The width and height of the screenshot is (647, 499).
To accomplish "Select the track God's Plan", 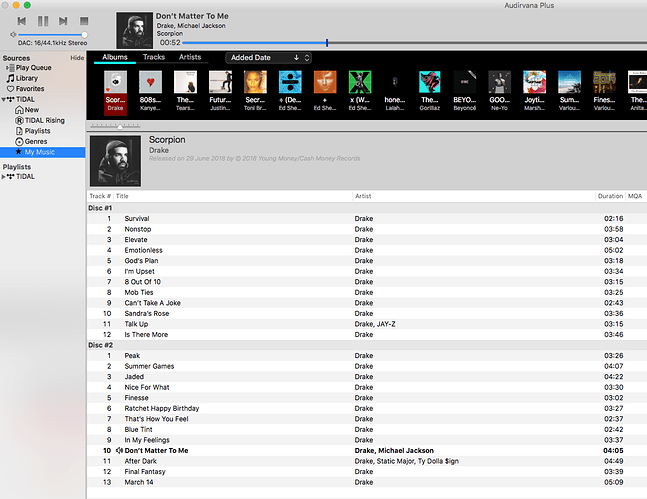I will (367, 261).
